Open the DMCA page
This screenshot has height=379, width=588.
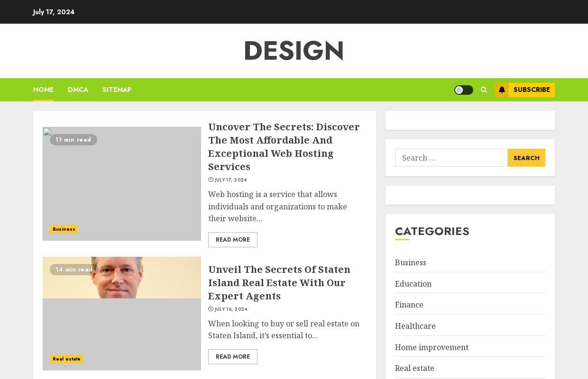click(x=78, y=90)
